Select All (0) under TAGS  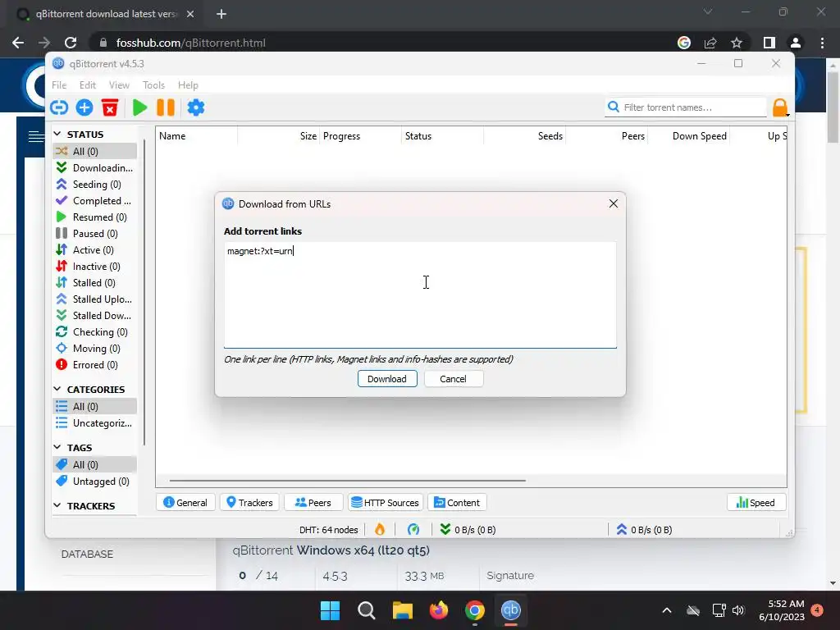pos(95,464)
